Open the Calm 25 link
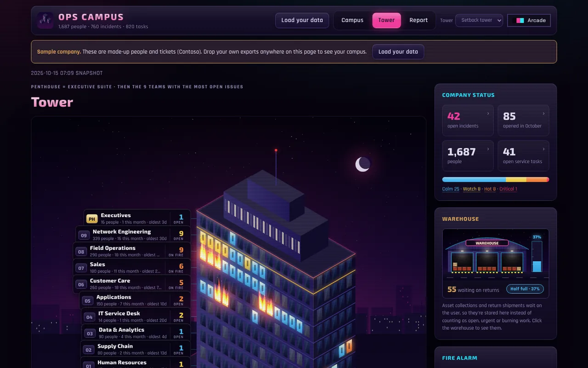Screen dimensions: 588x368 tap(450, 189)
